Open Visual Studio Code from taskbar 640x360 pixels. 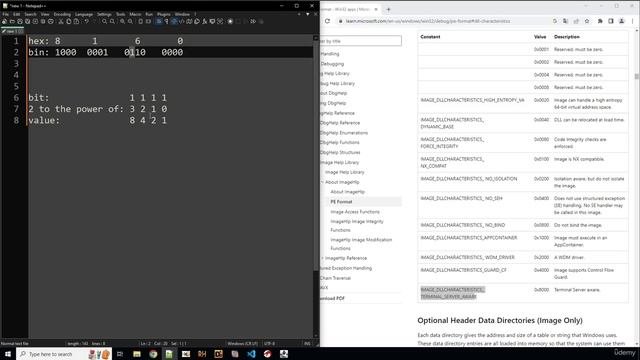coord(251,354)
